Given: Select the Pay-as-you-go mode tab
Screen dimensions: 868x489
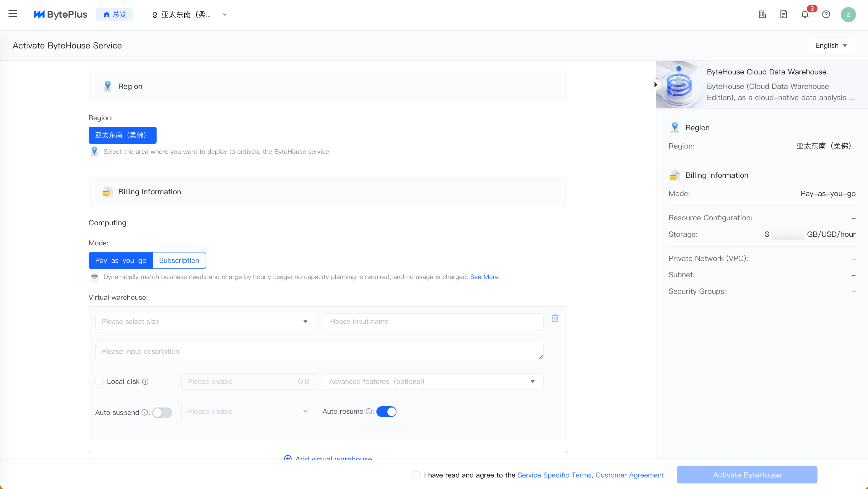Looking at the screenshot, I should 121,260.
